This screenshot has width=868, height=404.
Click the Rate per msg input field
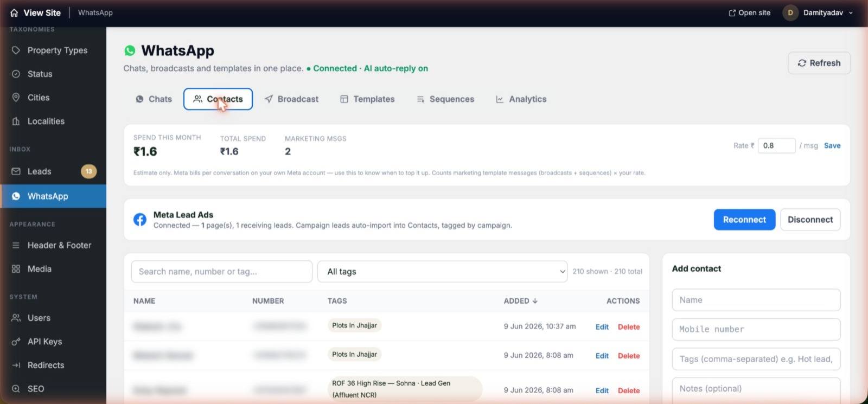tap(776, 145)
